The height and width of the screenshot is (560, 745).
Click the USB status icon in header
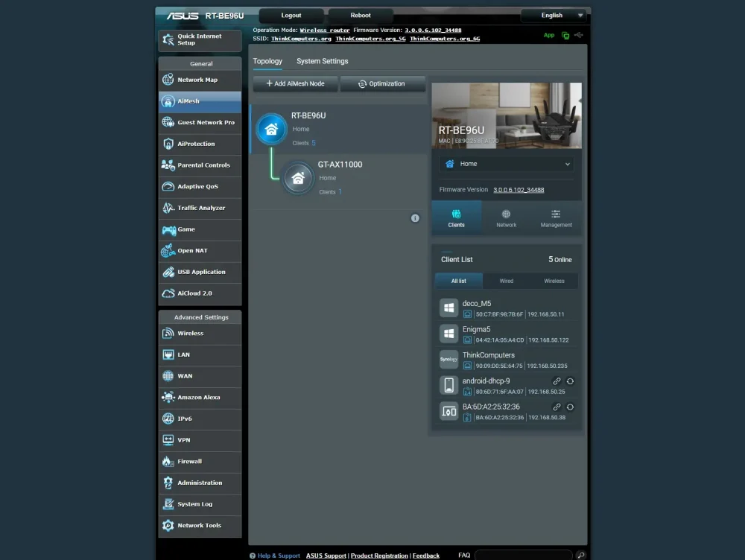pyautogui.click(x=578, y=35)
